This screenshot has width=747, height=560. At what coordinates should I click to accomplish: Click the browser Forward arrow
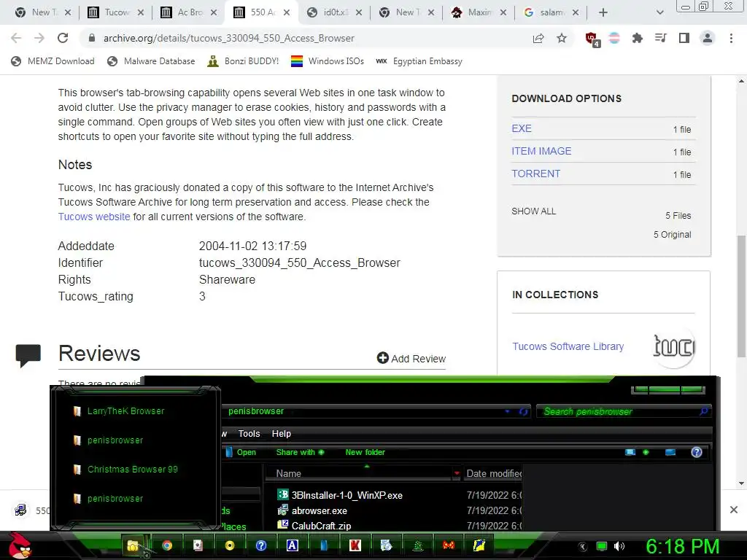click(x=39, y=38)
